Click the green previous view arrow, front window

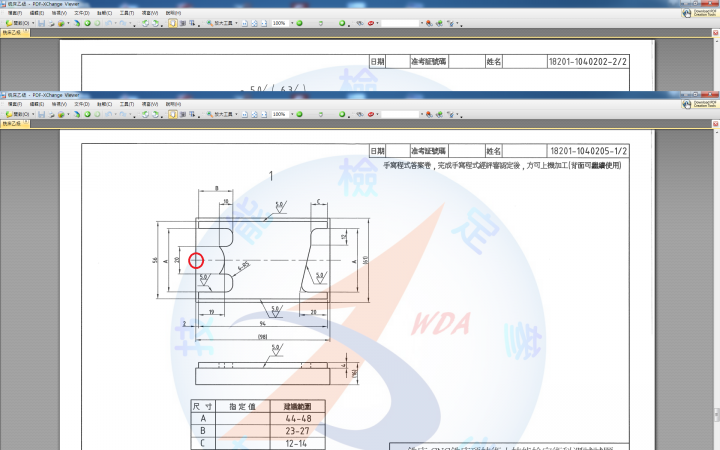[87, 114]
